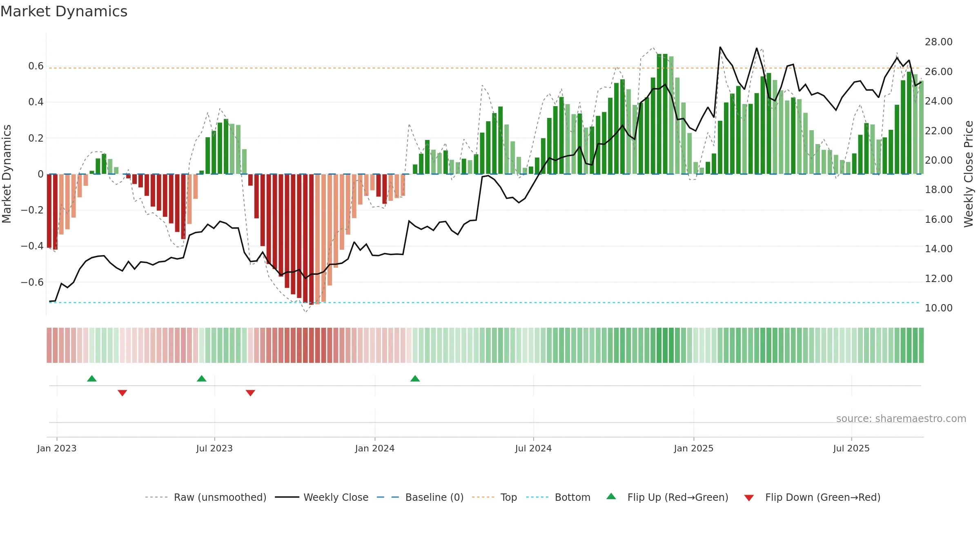980x551 pixels.
Task: Click the −0.6 left axis label
Action: pyautogui.click(x=32, y=282)
